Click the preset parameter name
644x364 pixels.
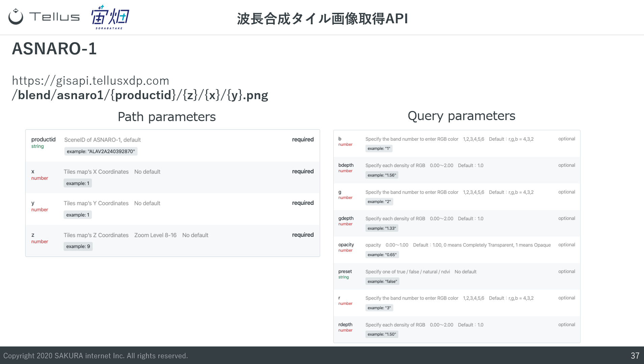pyautogui.click(x=345, y=271)
